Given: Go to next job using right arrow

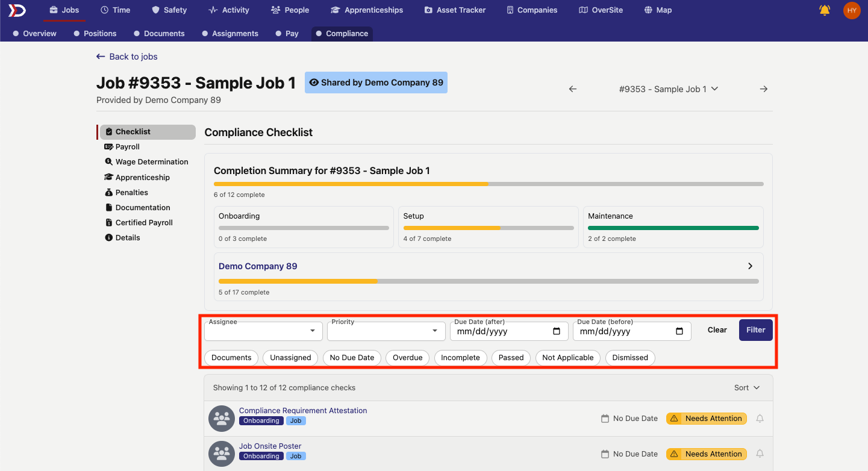Looking at the screenshot, I should (763, 89).
